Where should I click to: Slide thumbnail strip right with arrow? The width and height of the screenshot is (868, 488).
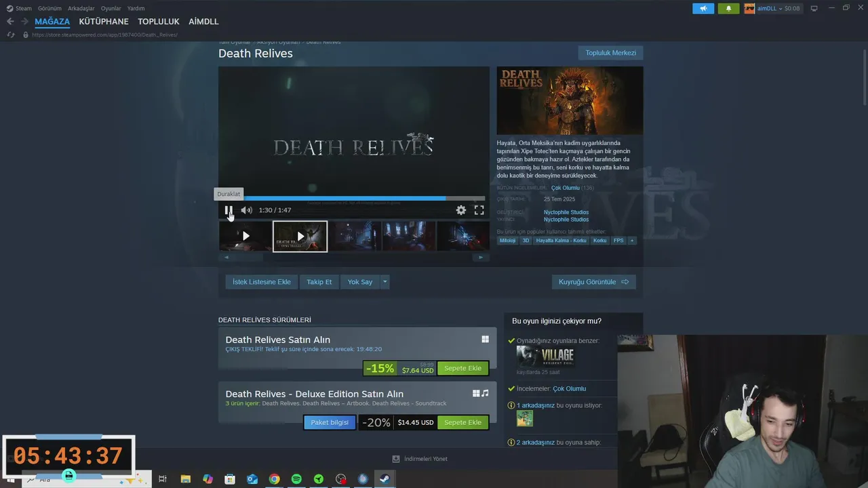point(481,258)
